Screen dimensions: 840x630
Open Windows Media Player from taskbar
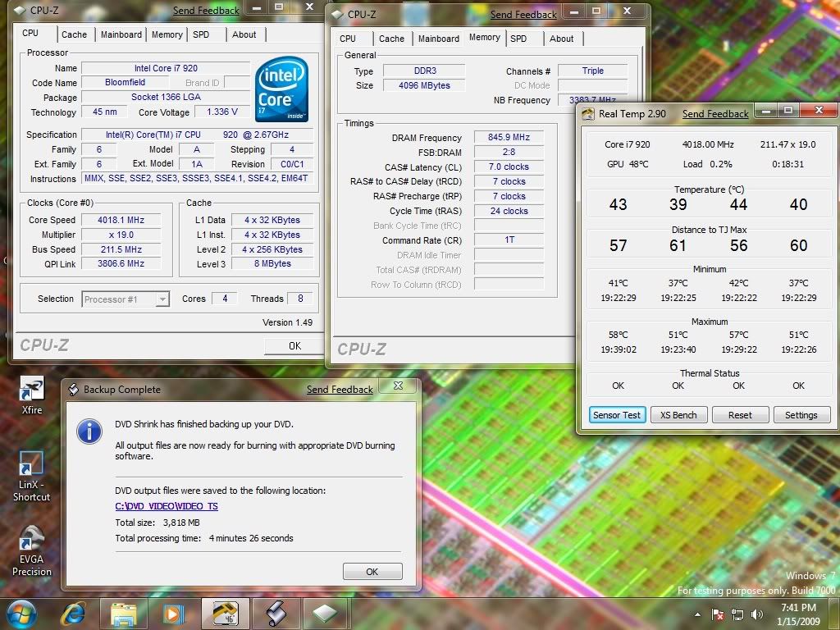(x=174, y=614)
